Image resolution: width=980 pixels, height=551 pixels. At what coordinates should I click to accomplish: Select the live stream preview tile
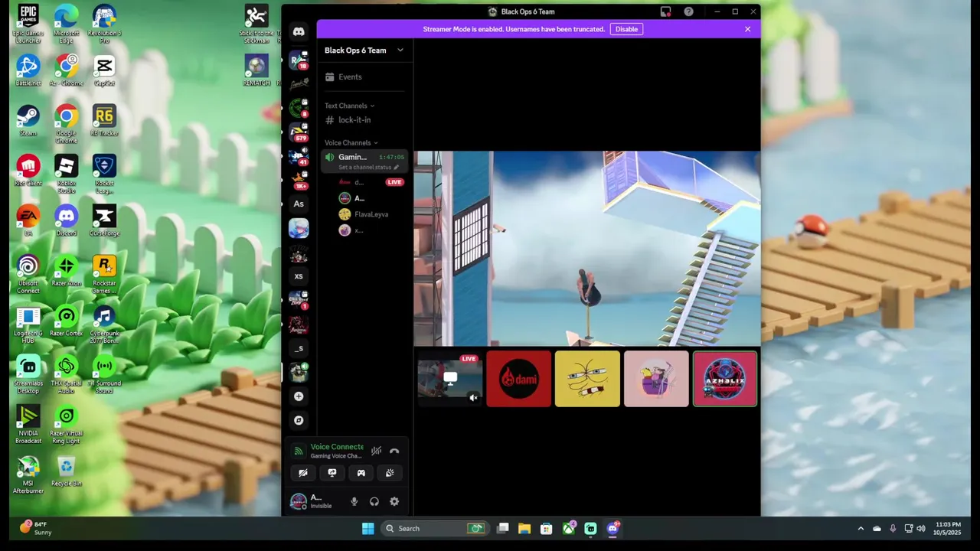(450, 379)
